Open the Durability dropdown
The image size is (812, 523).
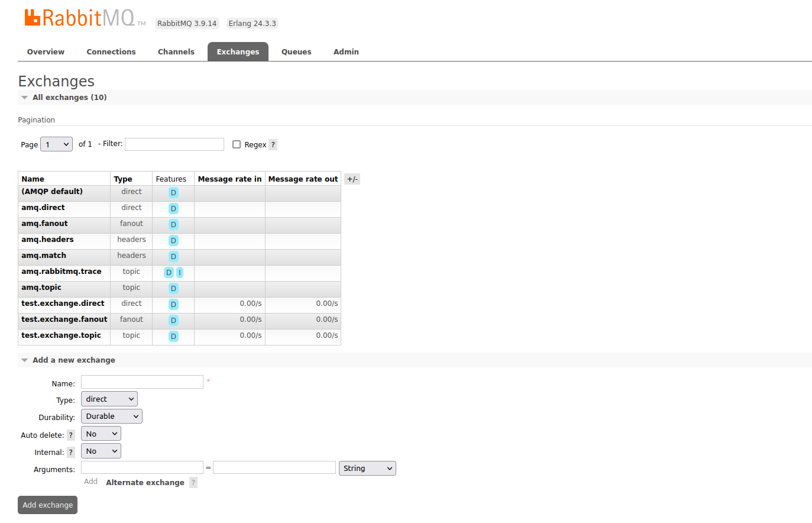(x=112, y=417)
